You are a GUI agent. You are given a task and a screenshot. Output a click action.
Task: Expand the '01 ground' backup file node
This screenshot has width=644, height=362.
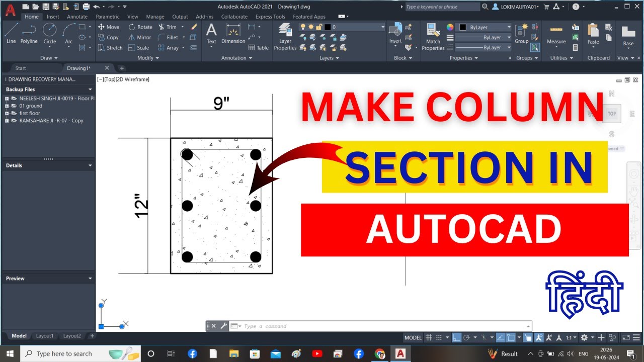click(7, 106)
